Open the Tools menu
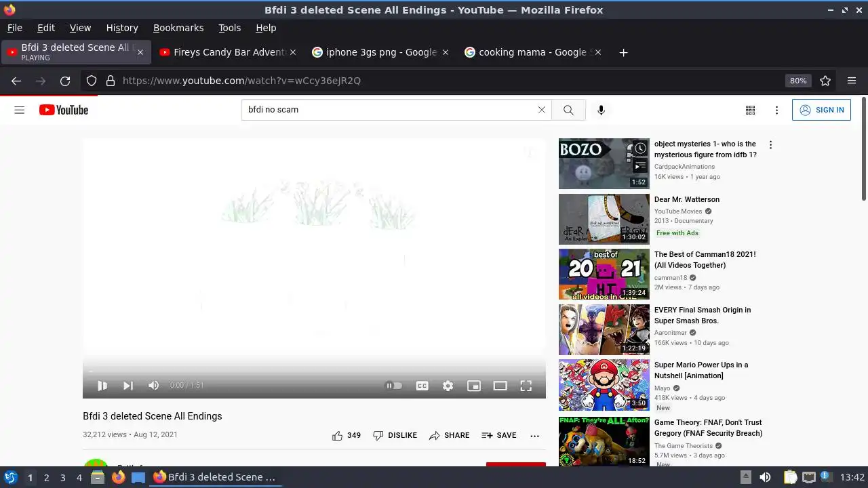This screenshot has width=868, height=488. coord(229,28)
